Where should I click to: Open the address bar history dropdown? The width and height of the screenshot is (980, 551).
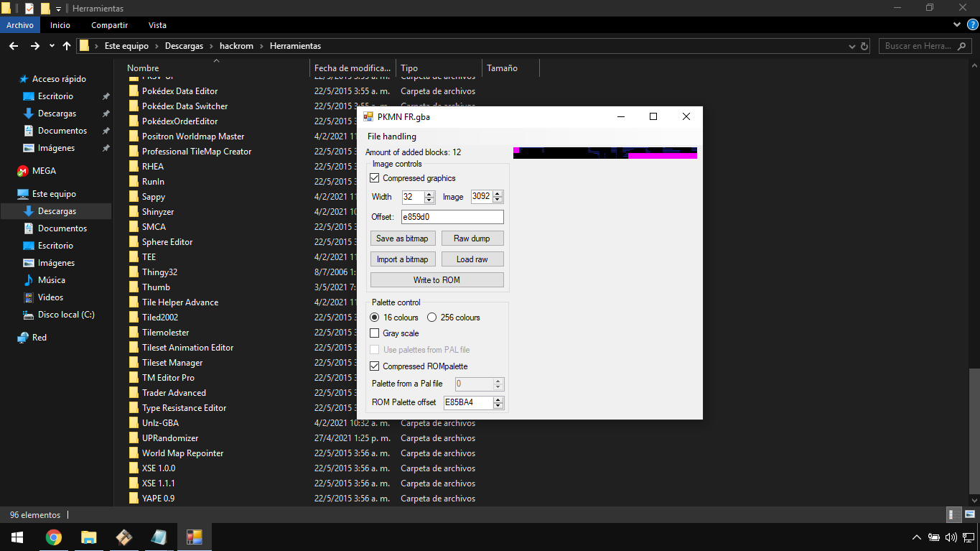point(853,45)
